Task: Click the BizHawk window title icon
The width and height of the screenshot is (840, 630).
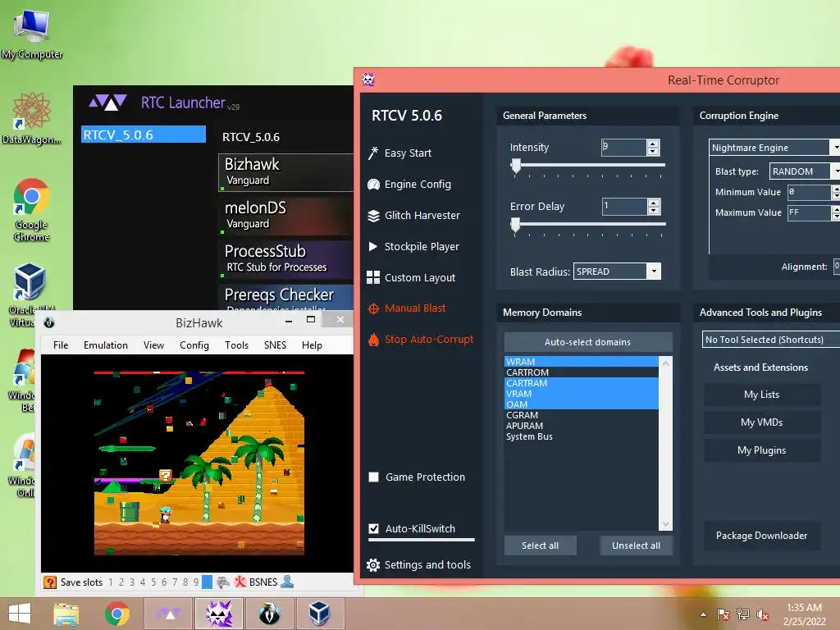Action: [48, 322]
